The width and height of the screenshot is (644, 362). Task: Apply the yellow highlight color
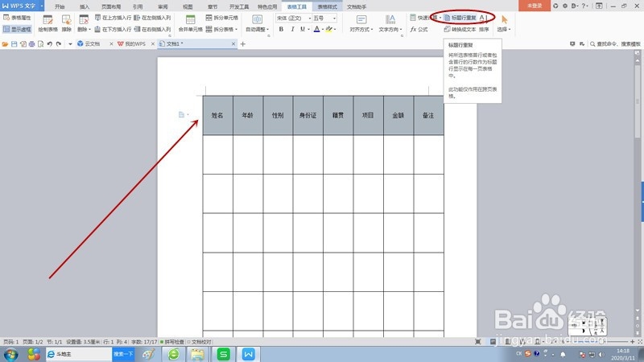[x=328, y=29]
